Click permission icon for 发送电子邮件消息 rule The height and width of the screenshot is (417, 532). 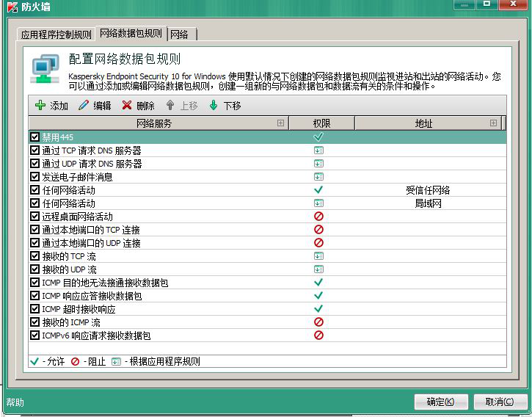coord(318,177)
